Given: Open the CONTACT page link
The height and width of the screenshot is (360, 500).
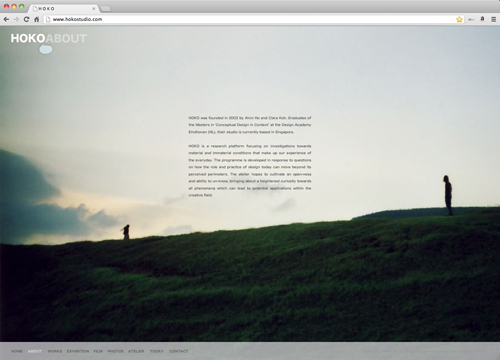Looking at the screenshot, I should point(179,351).
